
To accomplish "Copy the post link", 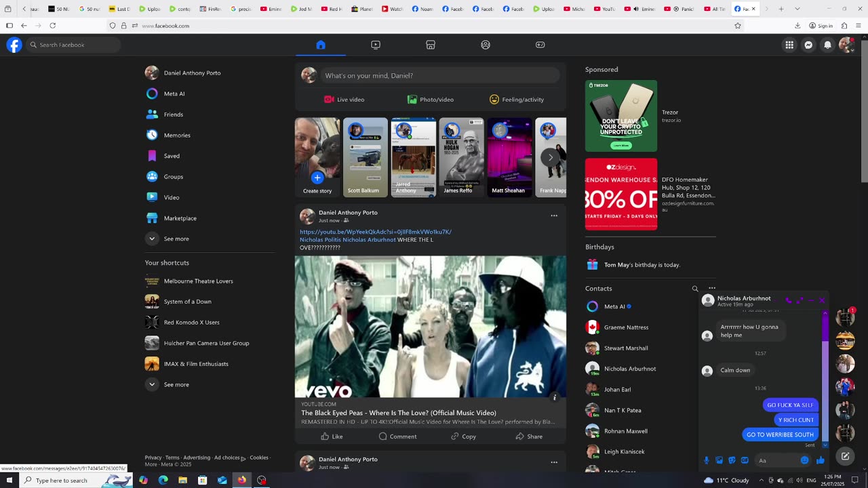I will coord(464,436).
